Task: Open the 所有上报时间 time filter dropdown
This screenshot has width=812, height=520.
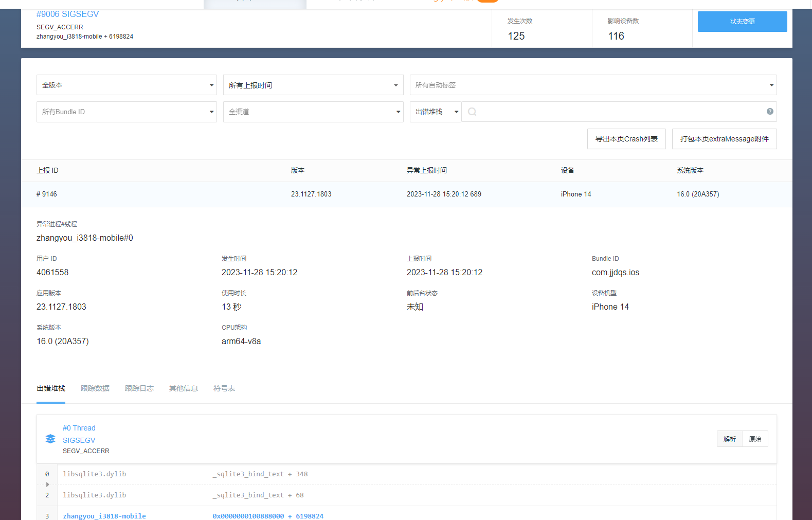Action: 313,85
